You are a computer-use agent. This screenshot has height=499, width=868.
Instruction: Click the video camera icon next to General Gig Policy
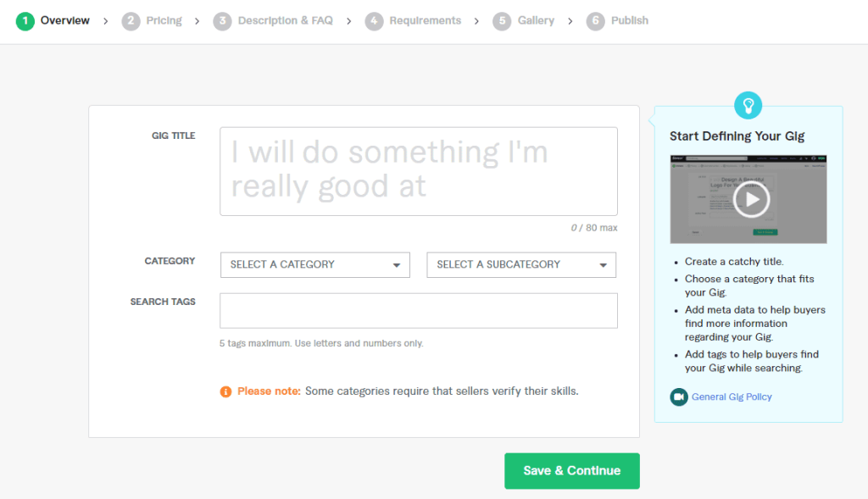click(x=679, y=396)
